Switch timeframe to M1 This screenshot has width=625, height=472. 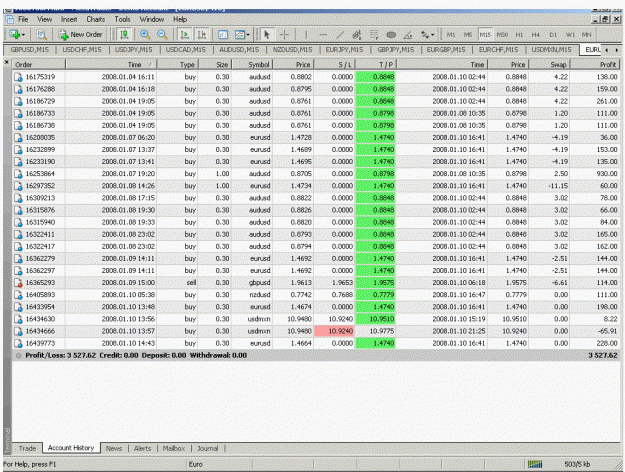451,35
